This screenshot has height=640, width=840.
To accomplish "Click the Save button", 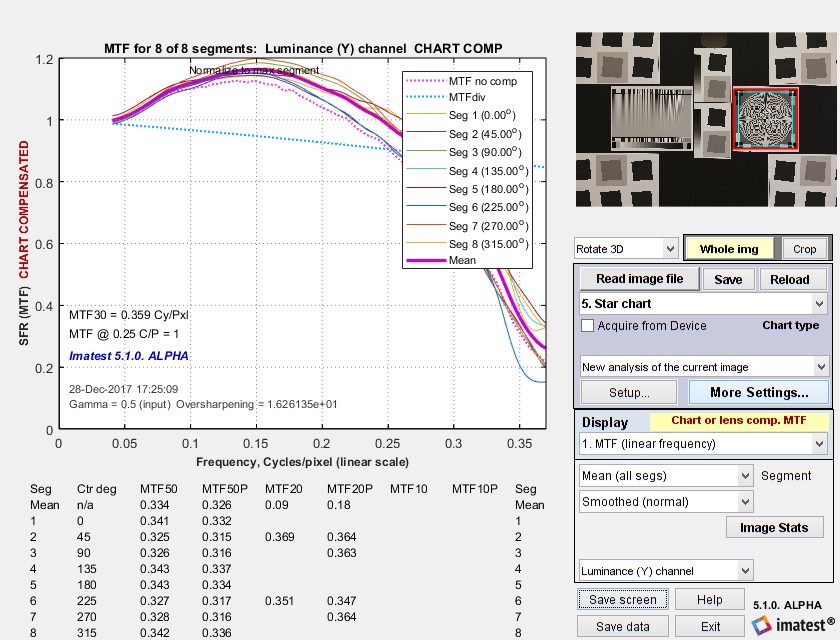I will (728, 280).
